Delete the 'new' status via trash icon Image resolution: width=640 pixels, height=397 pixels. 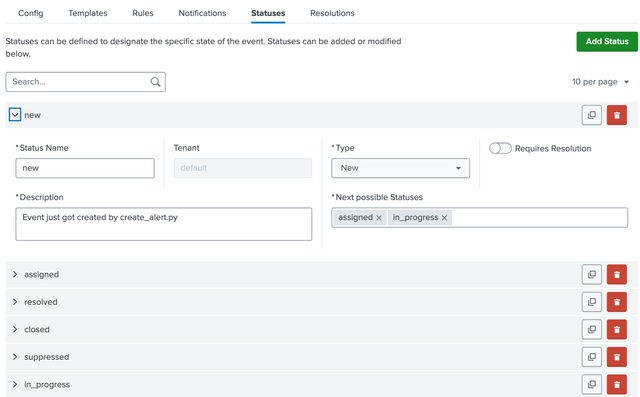(617, 115)
